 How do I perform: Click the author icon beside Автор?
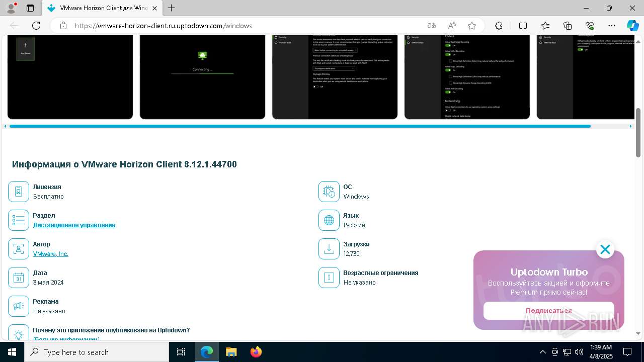[x=19, y=249]
